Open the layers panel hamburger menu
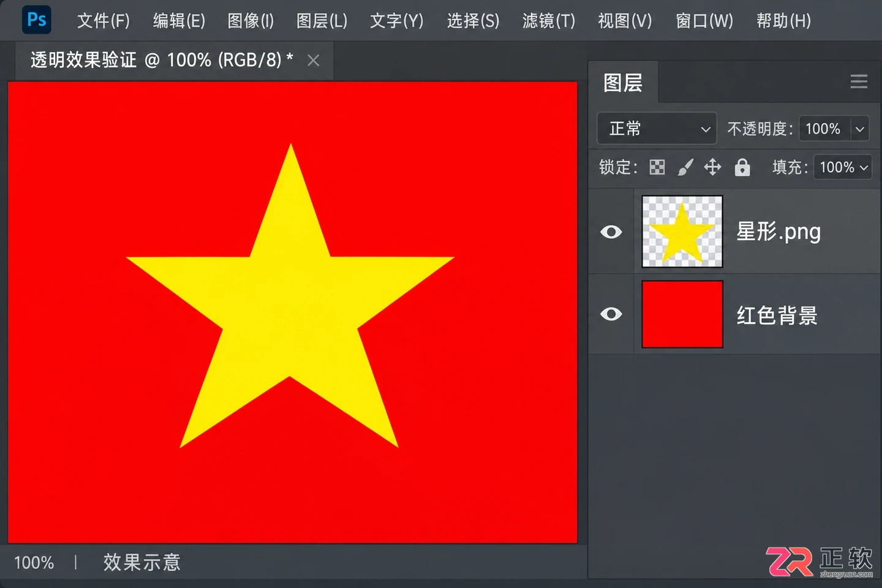Viewport: 882px width, 588px height. click(x=859, y=81)
